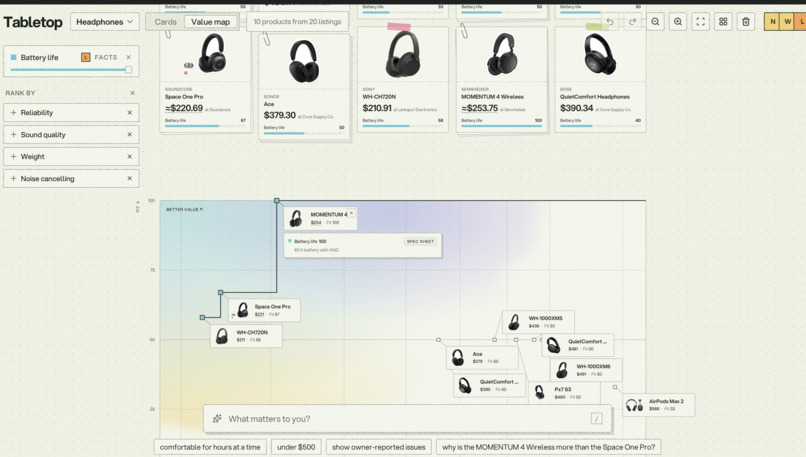Click the 'What matters to you?' input
The height and width of the screenshot is (457, 806).
(x=407, y=418)
